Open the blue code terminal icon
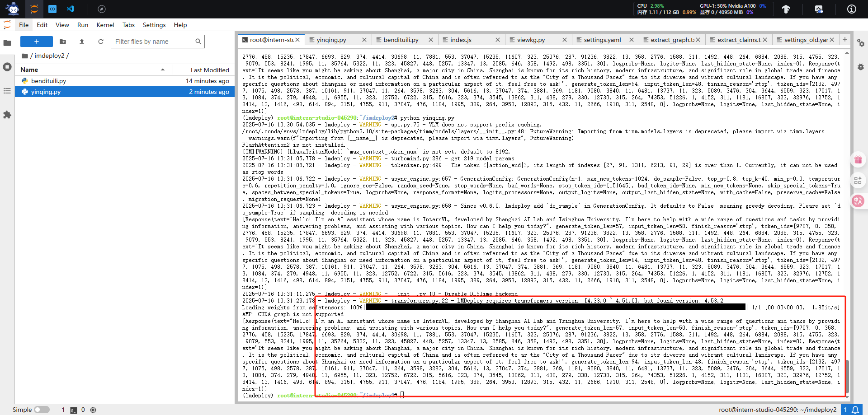 (x=52, y=9)
